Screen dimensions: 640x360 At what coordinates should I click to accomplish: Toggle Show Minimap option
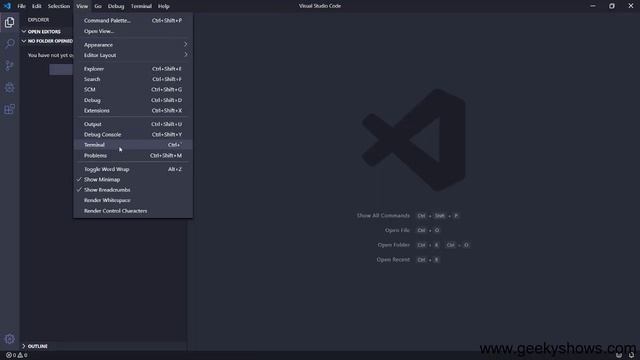pyautogui.click(x=133, y=180)
